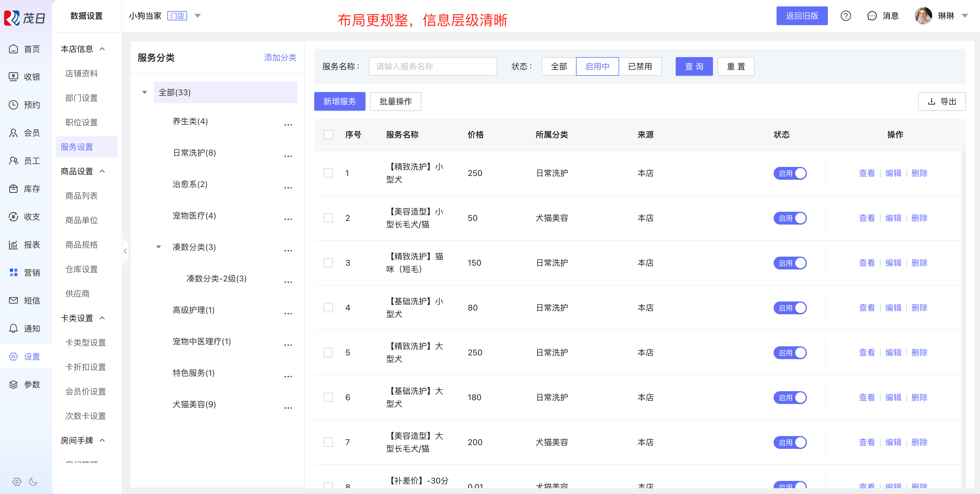
Task: Open the 报表 chart icon
Action: click(x=13, y=245)
